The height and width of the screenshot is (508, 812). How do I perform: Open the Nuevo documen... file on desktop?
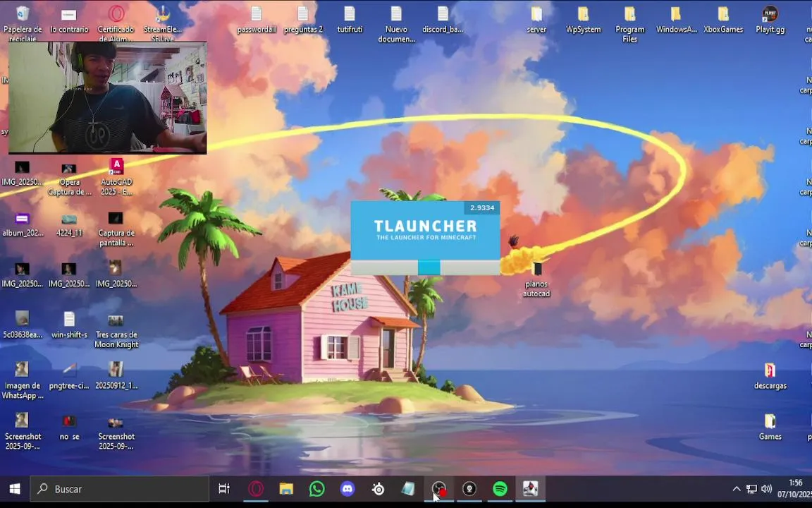coord(396,25)
